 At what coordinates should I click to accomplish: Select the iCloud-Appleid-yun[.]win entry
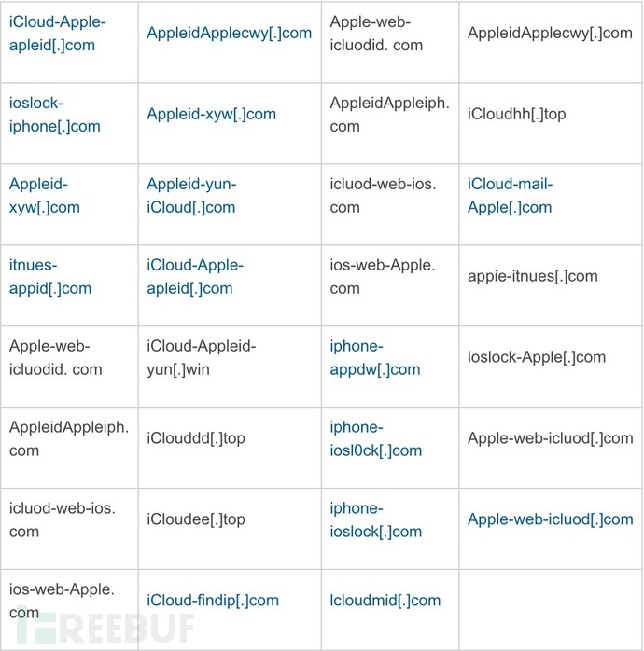(x=201, y=357)
